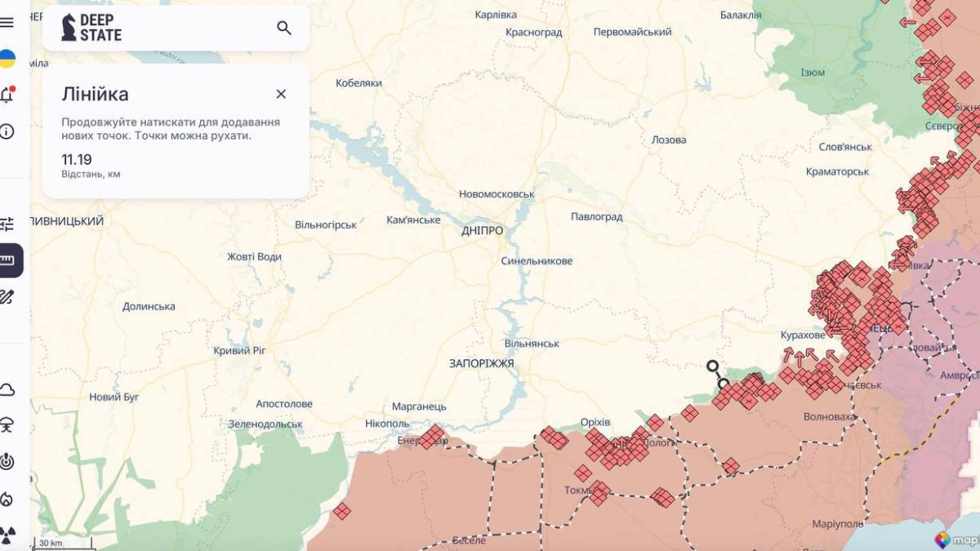
Task: Click the Вільнянськ city label
Action: coord(532,344)
